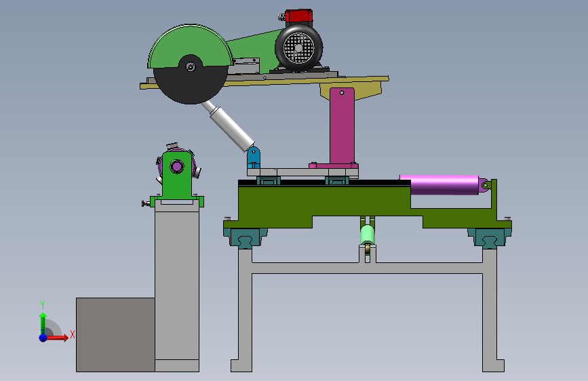The width and height of the screenshot is (588, 381).
Task: Click the red X axis arrow of triad
Action: [x=56, y=338]
